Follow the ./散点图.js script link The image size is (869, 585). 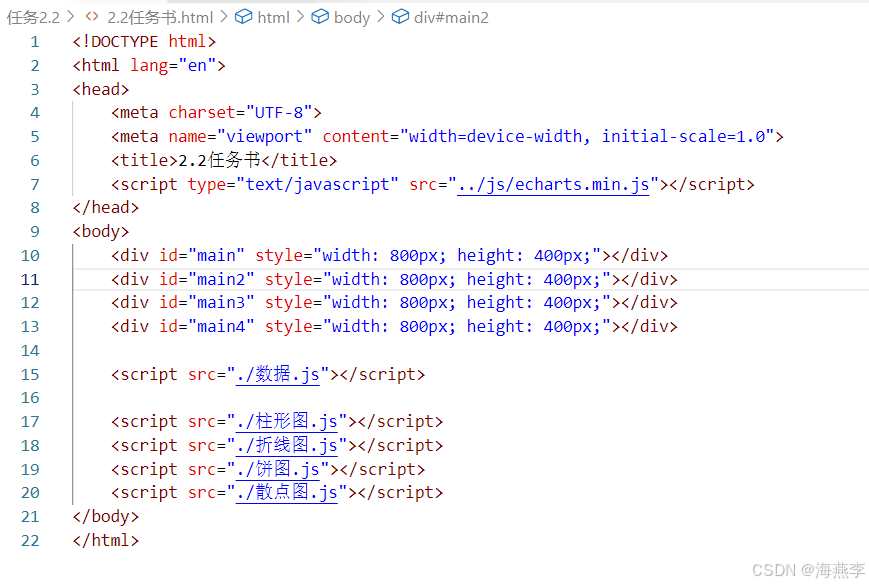point(287,492)
